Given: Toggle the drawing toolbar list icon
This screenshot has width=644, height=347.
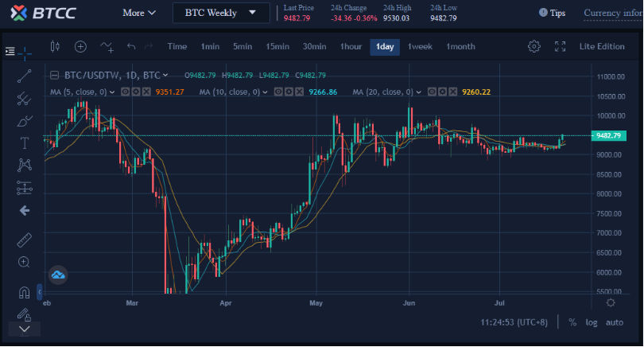Looking at the screenshot, I should (10, 51).
